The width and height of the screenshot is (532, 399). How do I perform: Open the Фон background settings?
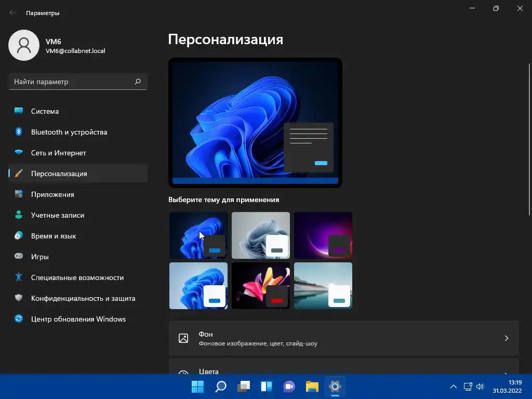344,338
